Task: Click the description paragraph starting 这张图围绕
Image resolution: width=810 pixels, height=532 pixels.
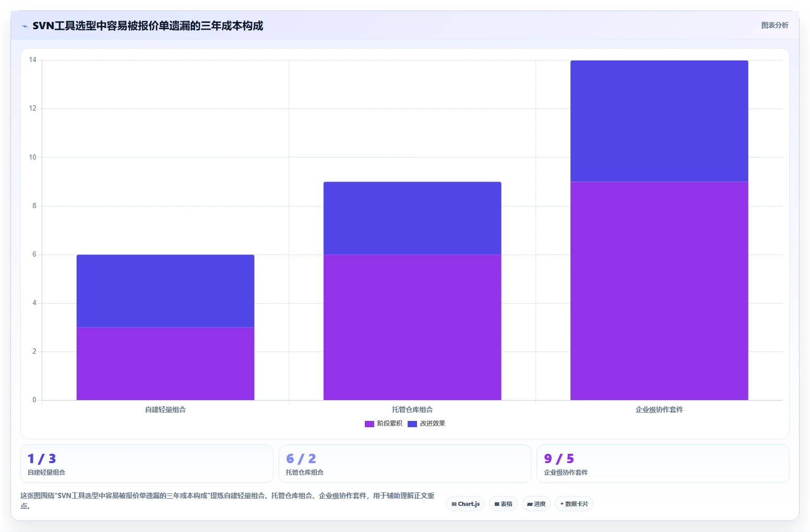Action: coord(228,501)
